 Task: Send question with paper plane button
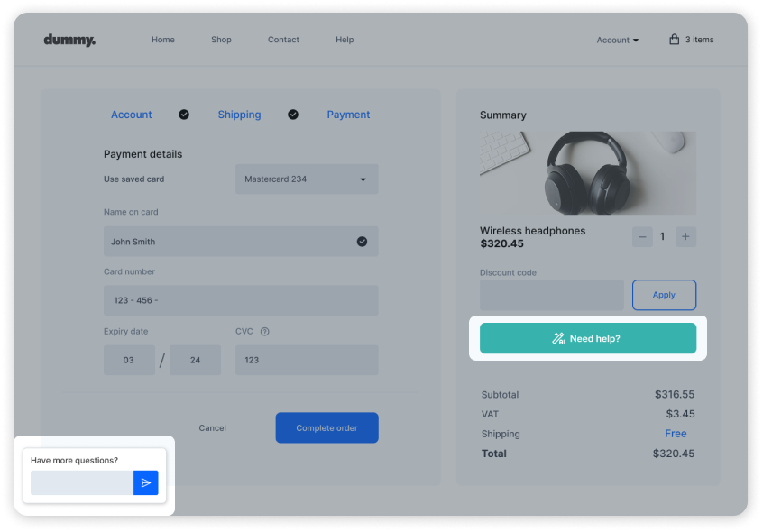pos(146,482)
